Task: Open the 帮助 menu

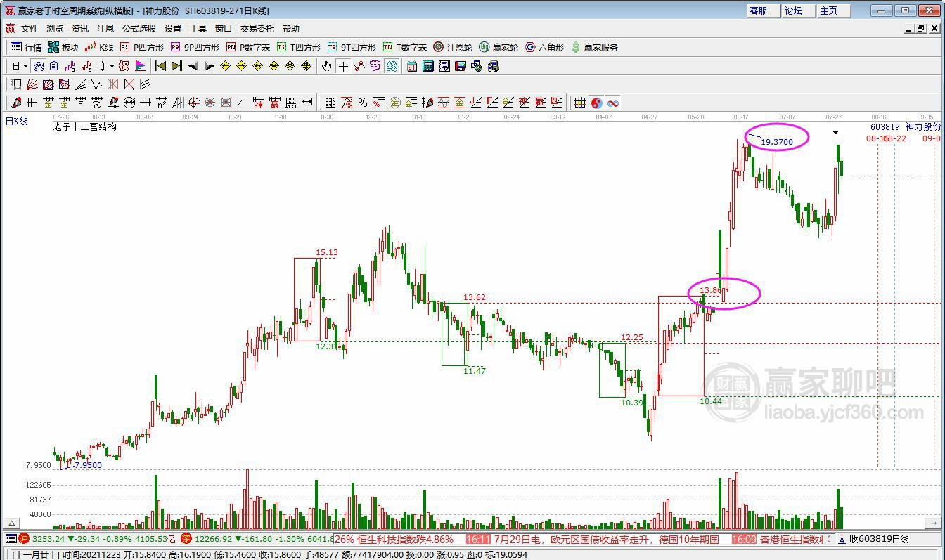Action: point(291,29)
